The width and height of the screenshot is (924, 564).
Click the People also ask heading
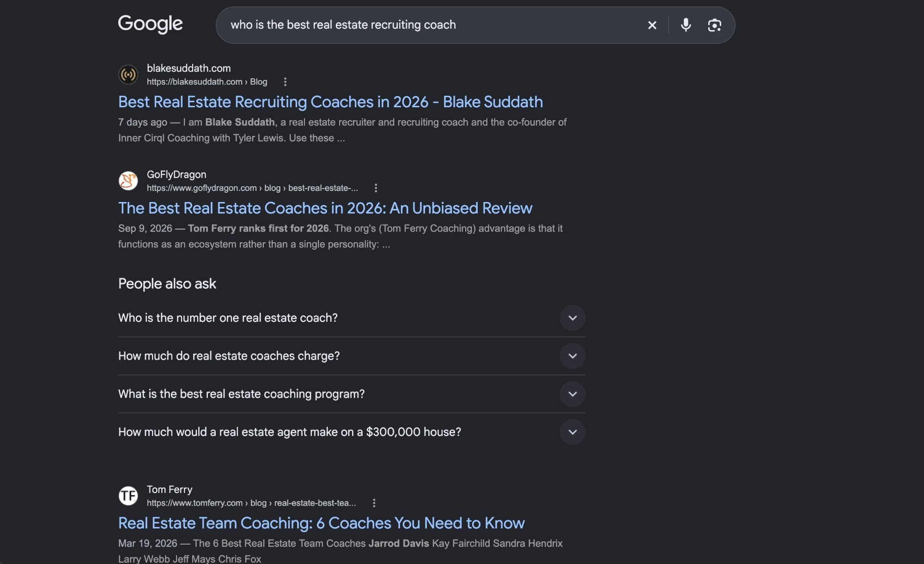167,284
